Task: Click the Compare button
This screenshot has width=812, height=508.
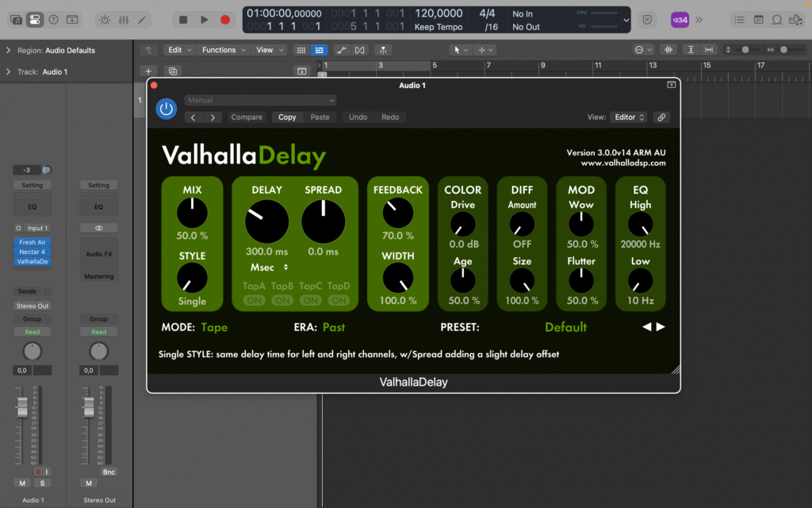Action: [x=247, y=117]
